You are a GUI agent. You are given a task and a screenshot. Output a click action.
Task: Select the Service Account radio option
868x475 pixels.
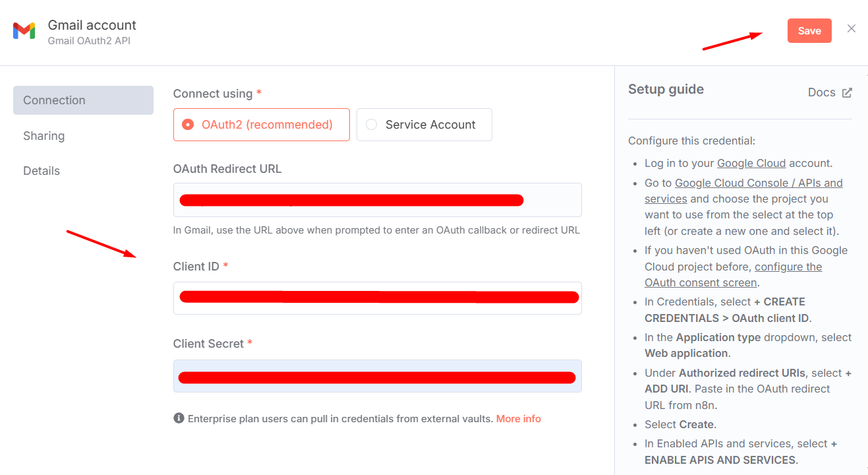(x=424, y=125)
